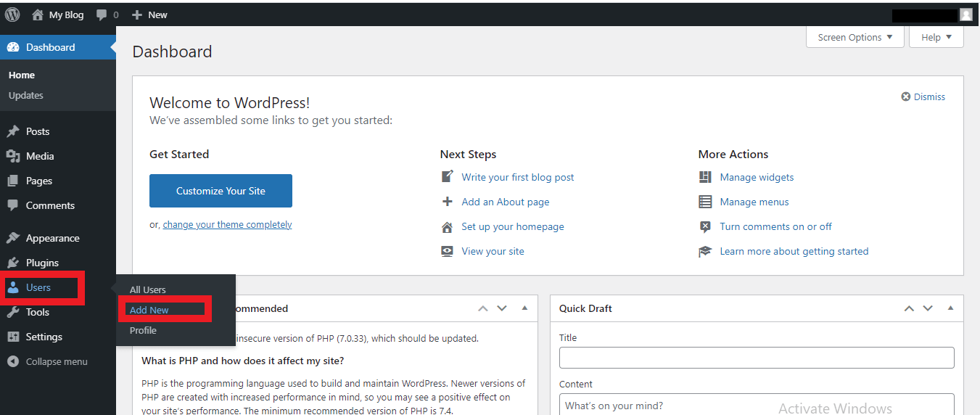Dismiss the Welcome to WordPress panel
The height and width of the screenshot is (415, 980).
[923, 96]
